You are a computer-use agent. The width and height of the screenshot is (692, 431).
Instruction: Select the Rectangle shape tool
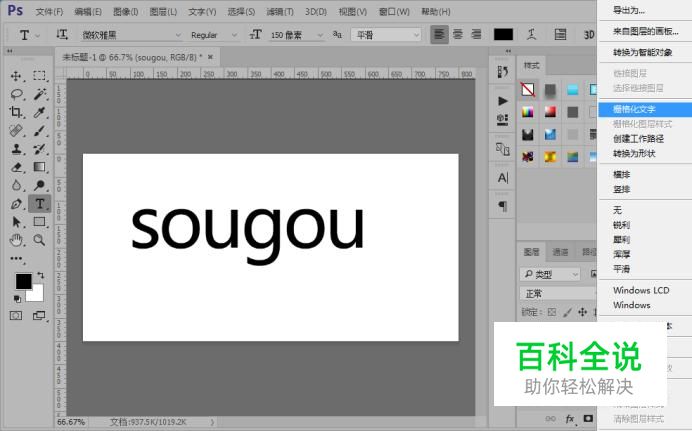pos(40,221)
